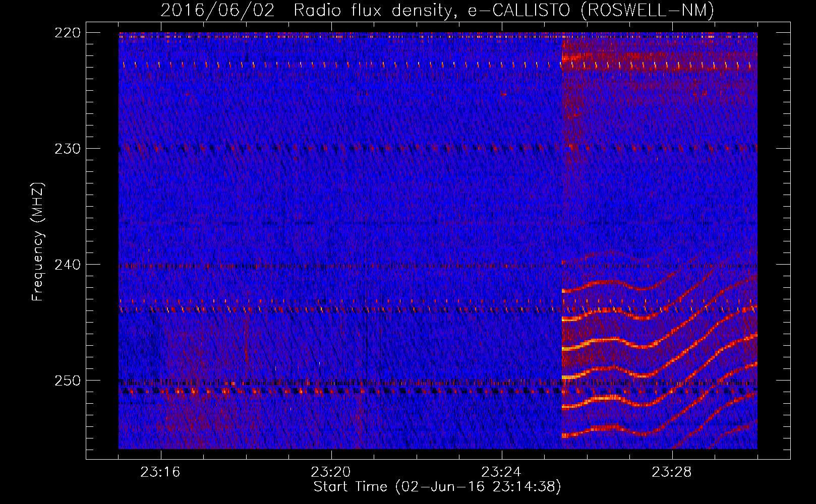This screenshot has width=816, height=504.
Task: Select the '230' frequency axis label
Action: click(67, 149)
